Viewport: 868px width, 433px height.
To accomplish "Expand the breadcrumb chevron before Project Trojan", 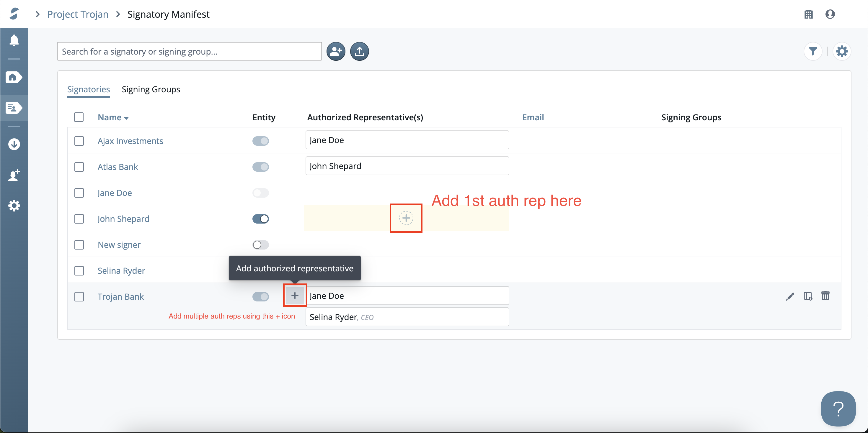I will (x=38, y=14).
